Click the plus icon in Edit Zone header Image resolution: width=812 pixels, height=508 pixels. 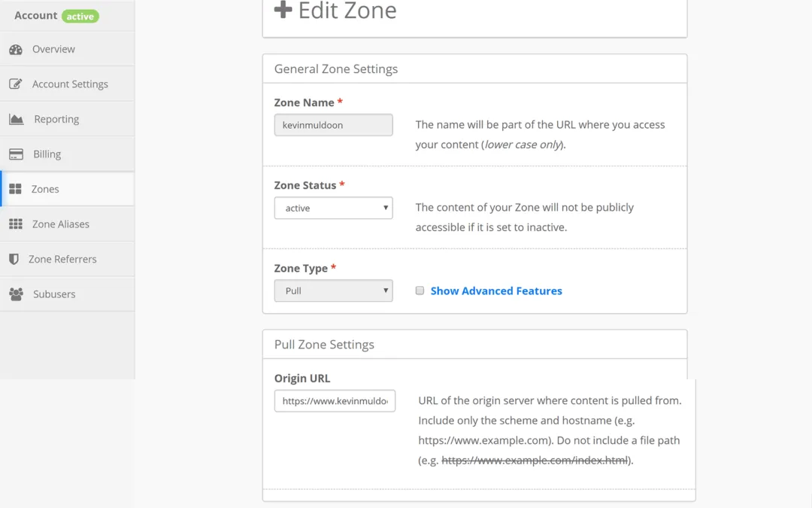(283, 11)
